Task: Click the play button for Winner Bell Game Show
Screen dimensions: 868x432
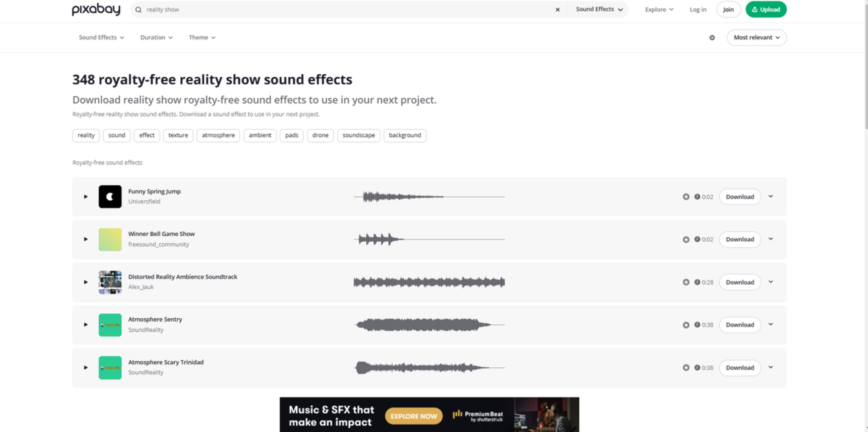Action: (x=85, y=239)
